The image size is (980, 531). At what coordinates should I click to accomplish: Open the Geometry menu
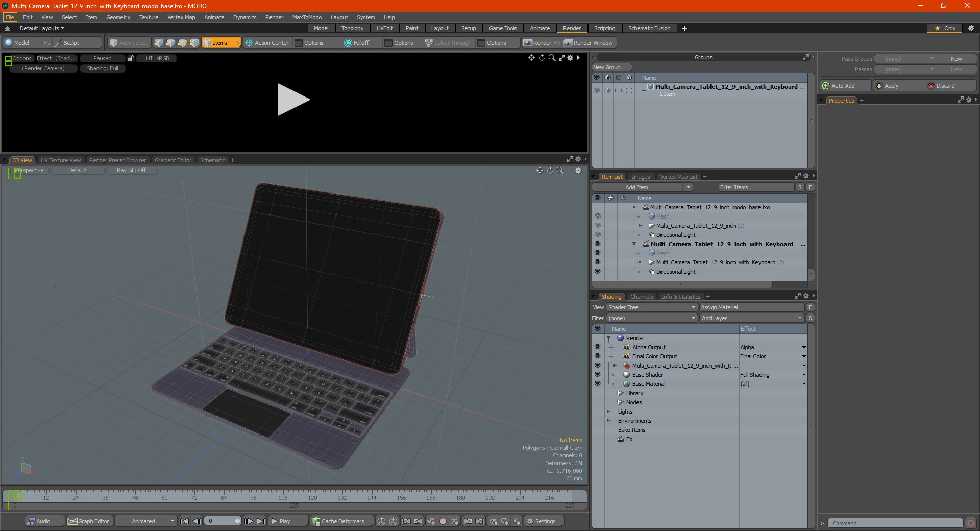118,17
